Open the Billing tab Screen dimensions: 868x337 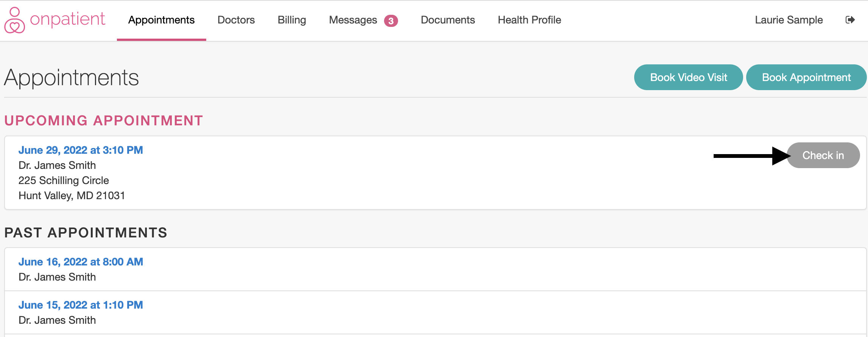click(292, 20)
